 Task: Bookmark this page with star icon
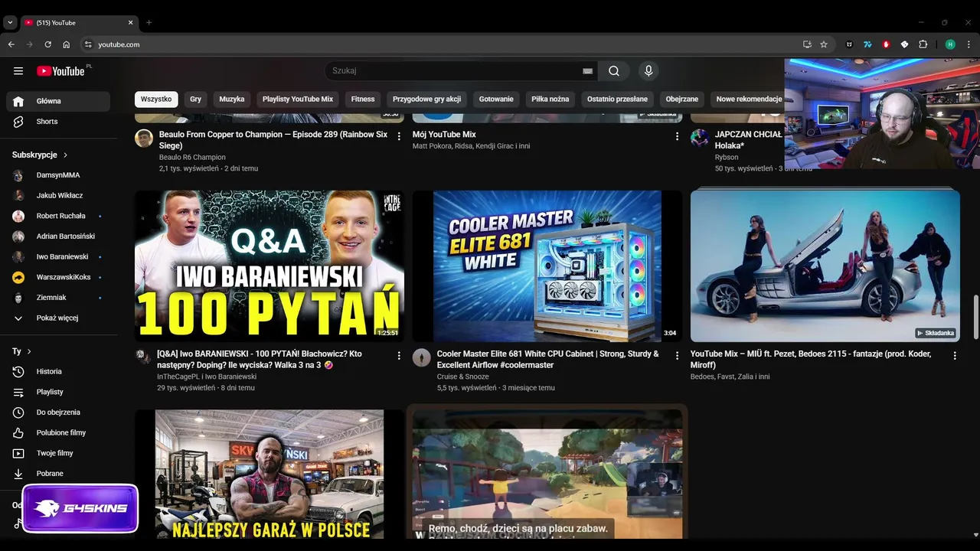tap(824, 44)
